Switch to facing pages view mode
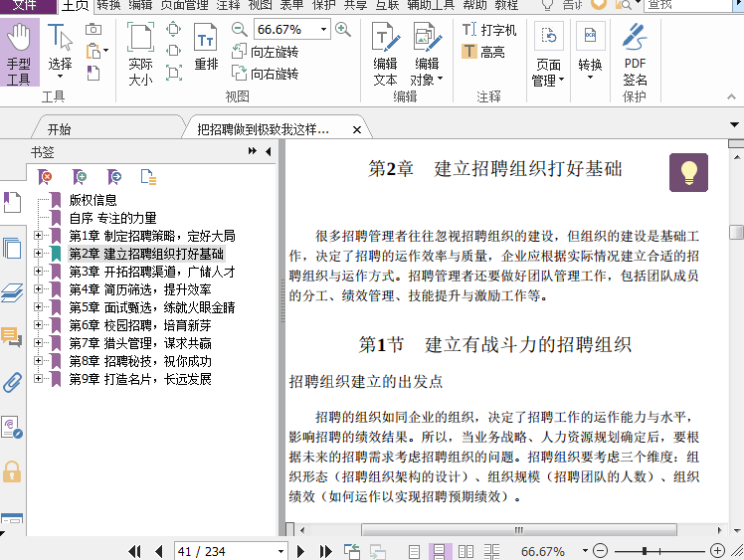The height and width of the screenshot is (560, 744). (465, 551)
